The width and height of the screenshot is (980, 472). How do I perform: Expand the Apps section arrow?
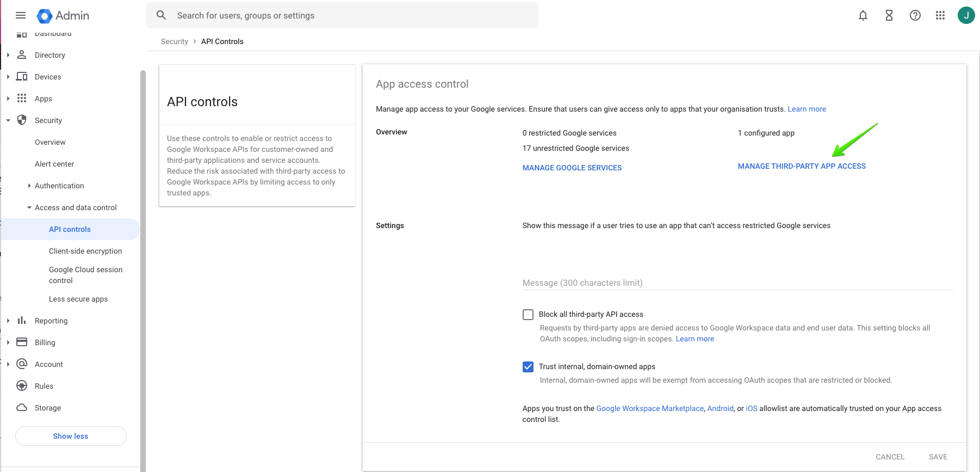click(x=8, y=99)
